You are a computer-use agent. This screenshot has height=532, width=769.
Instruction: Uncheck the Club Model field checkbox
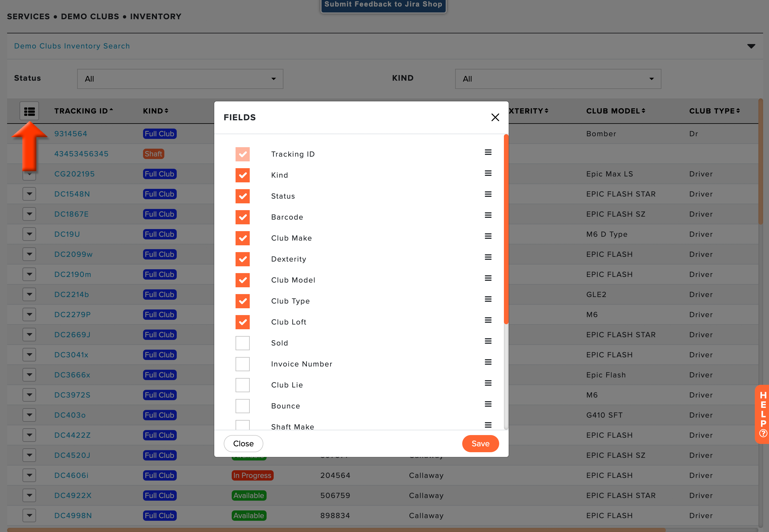point(242,280)
